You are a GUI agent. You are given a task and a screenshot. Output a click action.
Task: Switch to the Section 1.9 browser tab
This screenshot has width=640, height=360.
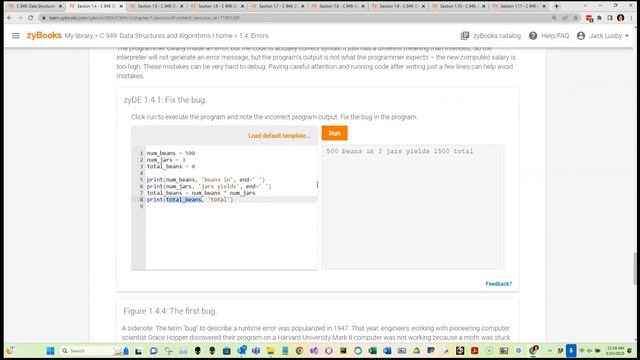tap(397, 6)
